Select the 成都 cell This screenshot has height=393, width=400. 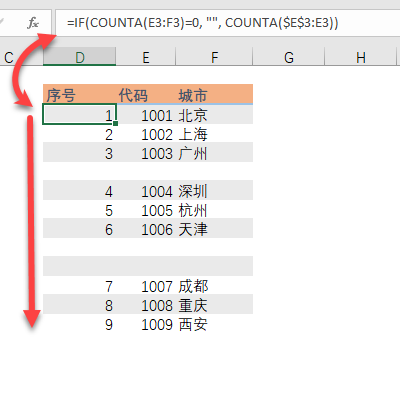click(214, 286)
